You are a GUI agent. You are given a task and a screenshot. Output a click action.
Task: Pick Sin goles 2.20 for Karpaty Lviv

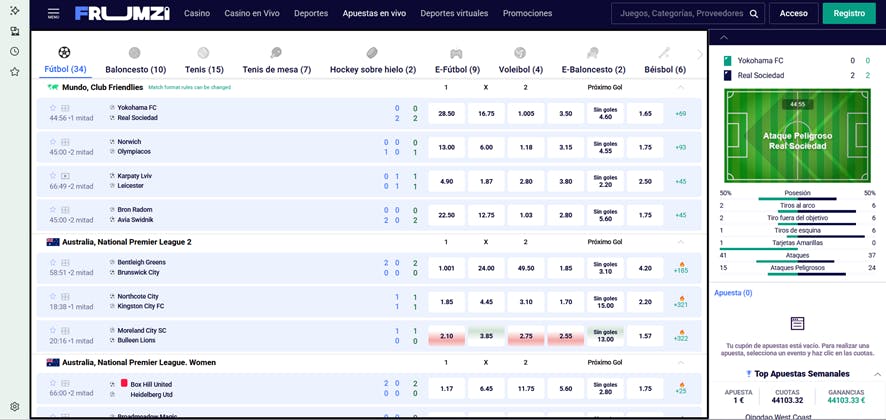(x=605, y=181)
